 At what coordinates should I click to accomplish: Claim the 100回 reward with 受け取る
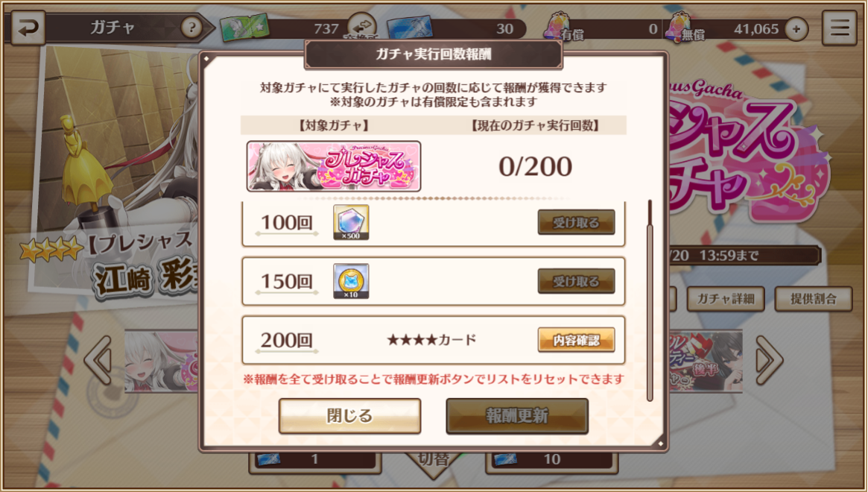pos(576,222)
